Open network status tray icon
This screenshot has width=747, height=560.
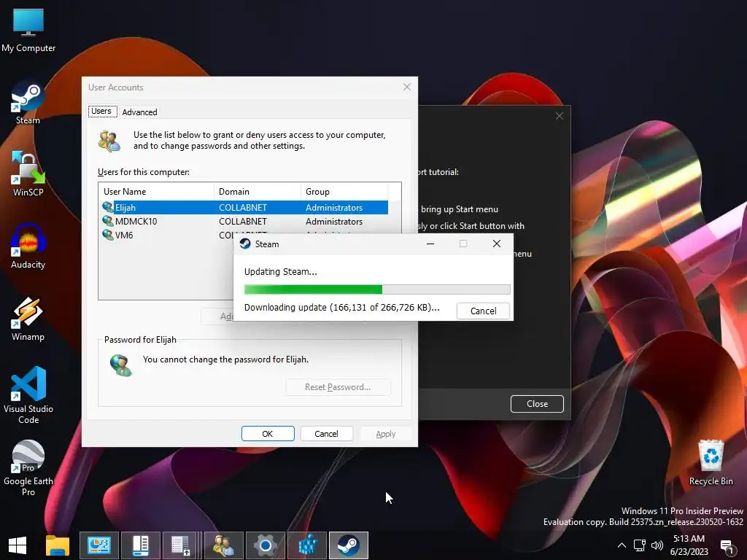click(x=639, y=545)
